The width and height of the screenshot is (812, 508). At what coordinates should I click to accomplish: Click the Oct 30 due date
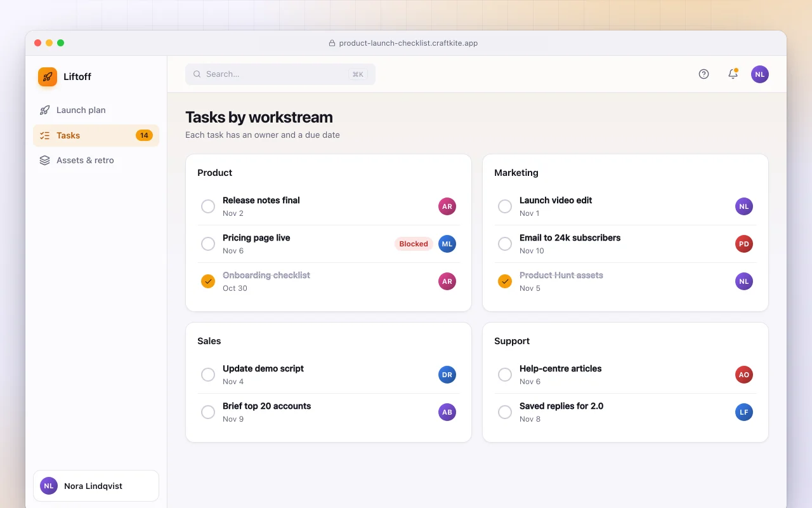pos(235,288)
